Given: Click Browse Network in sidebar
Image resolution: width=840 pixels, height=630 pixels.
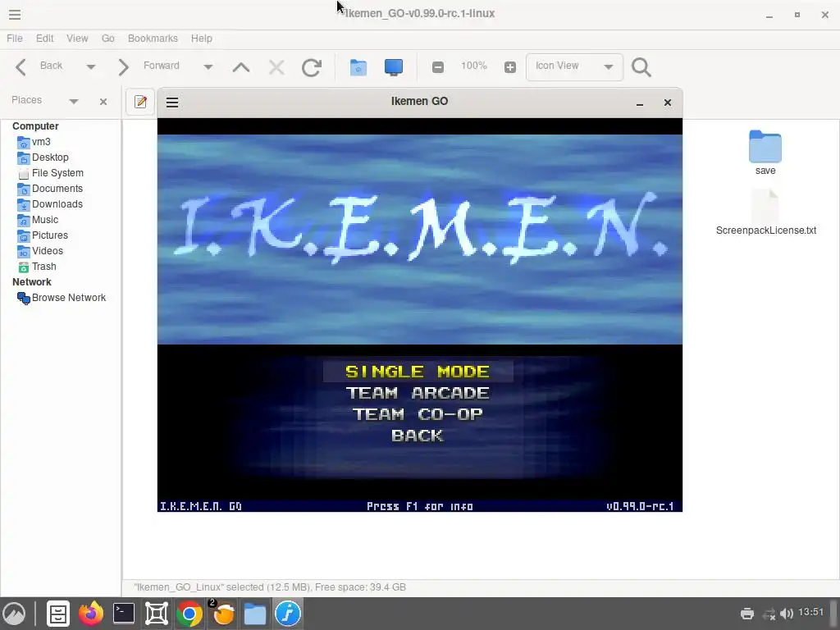Looking at the screenshot, I should pyautogui.click(x=62, y=298).
